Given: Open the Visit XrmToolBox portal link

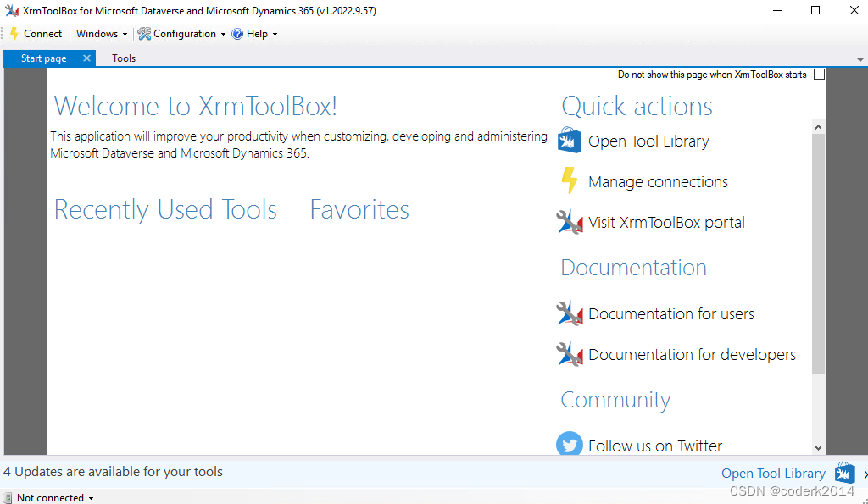Looking at the screenshot, I should point(666,223).
